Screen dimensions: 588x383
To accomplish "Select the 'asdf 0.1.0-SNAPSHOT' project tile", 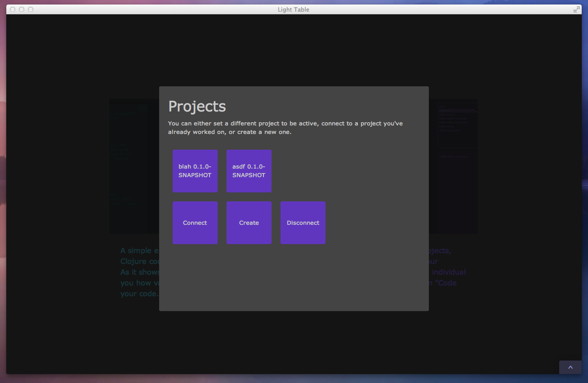I will [249, 171].
